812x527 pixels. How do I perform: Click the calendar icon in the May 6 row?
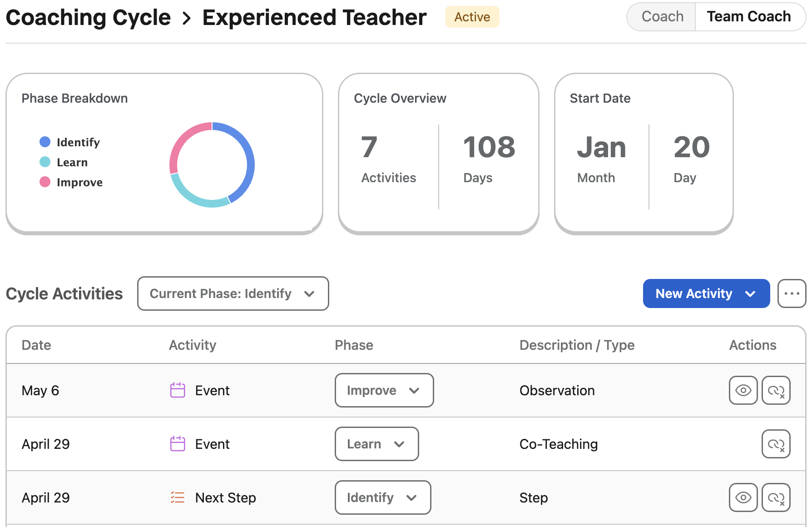178,390
